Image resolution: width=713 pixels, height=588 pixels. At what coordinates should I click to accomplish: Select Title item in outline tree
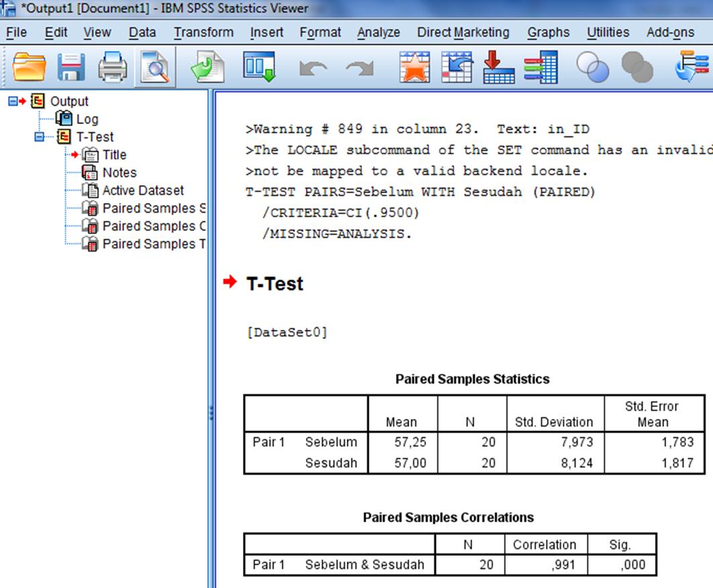(114, 154)
